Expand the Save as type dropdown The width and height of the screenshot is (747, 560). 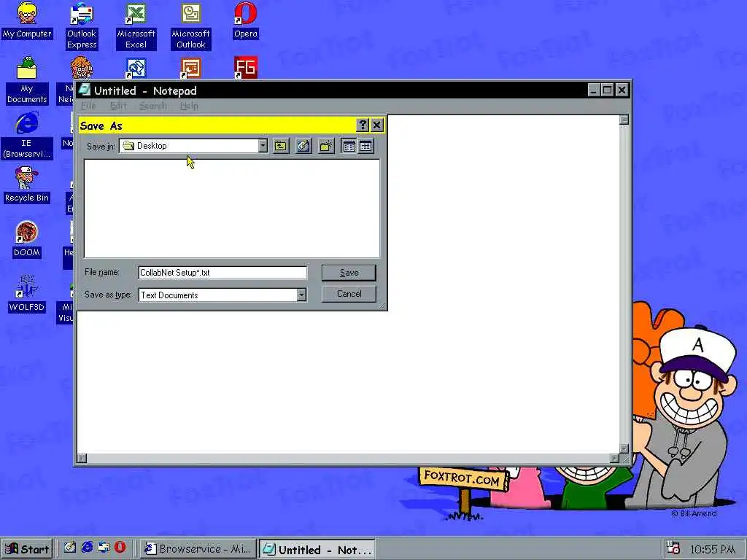click(x=301, y=295)
